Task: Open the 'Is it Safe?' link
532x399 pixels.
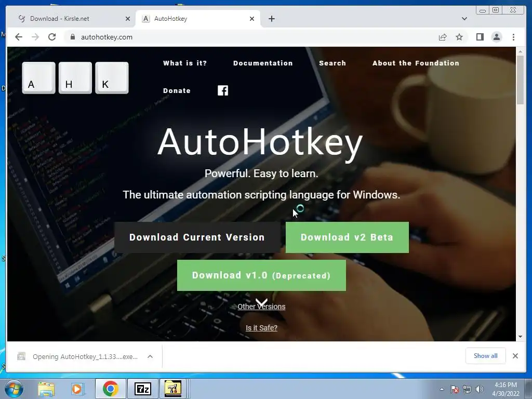Action: pos(261,328)
